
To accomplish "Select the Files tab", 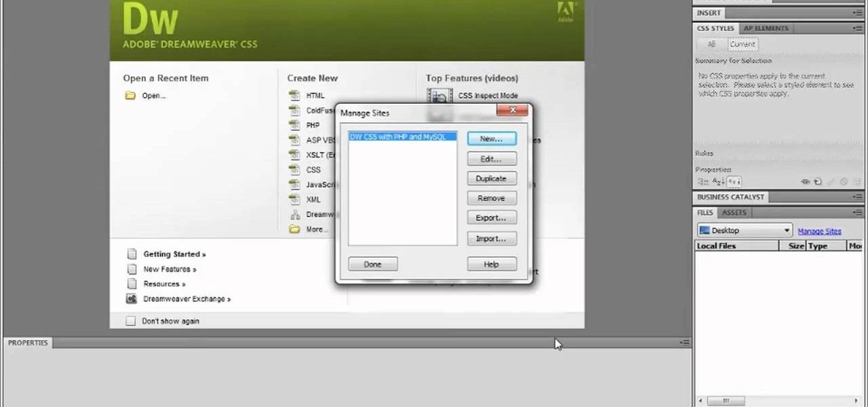I will pyautogui.click(x=705, y=213).
